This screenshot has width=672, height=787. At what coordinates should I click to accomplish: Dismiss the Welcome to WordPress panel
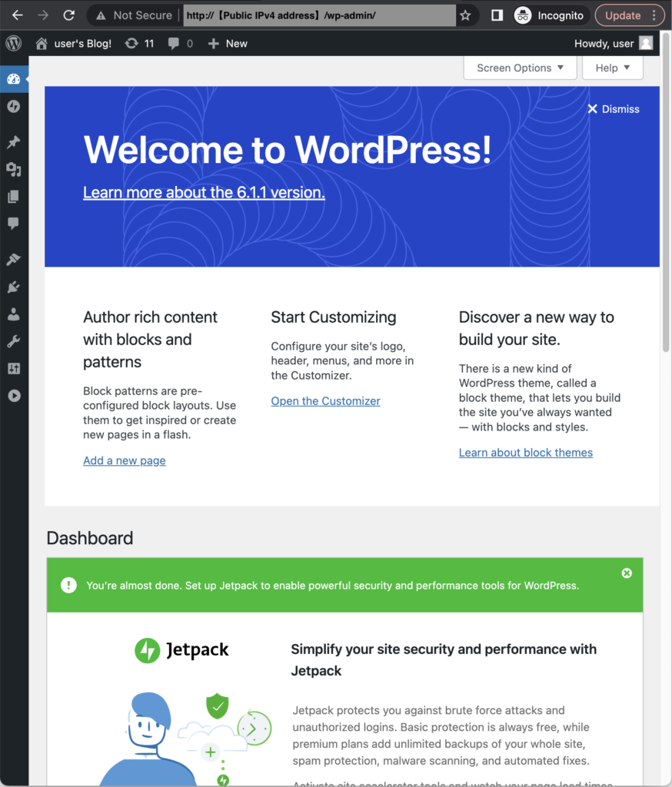click(x=614, y=109)
